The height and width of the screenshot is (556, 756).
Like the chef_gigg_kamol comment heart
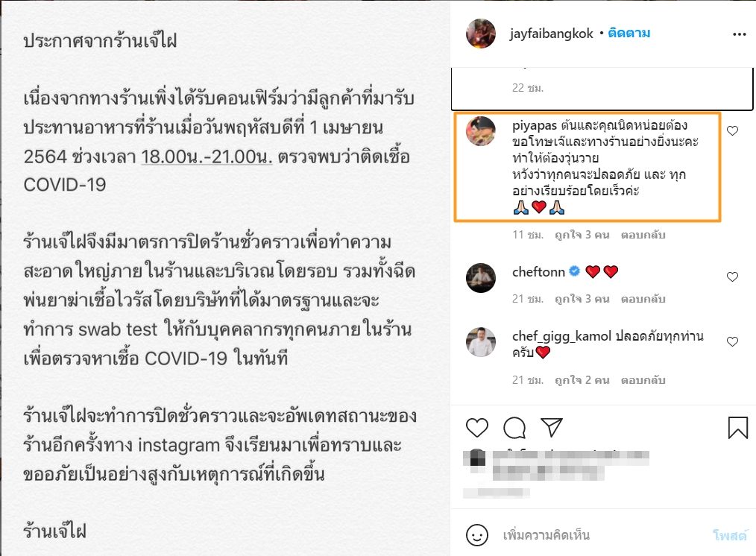click(x=732, y=341)
